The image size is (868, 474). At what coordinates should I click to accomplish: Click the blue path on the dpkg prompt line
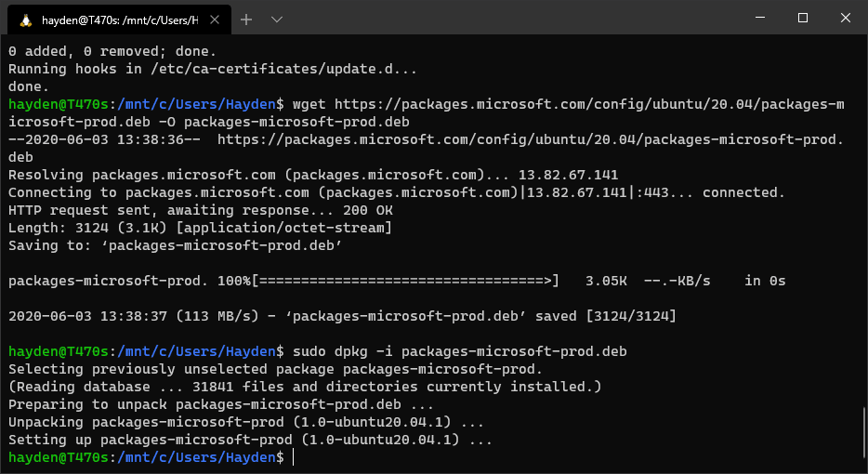[x=196, y=351]
